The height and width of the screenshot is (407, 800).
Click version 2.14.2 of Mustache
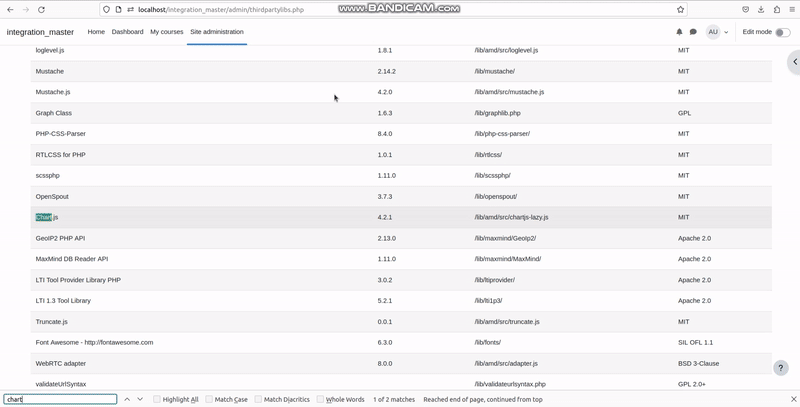click(387, 71)
